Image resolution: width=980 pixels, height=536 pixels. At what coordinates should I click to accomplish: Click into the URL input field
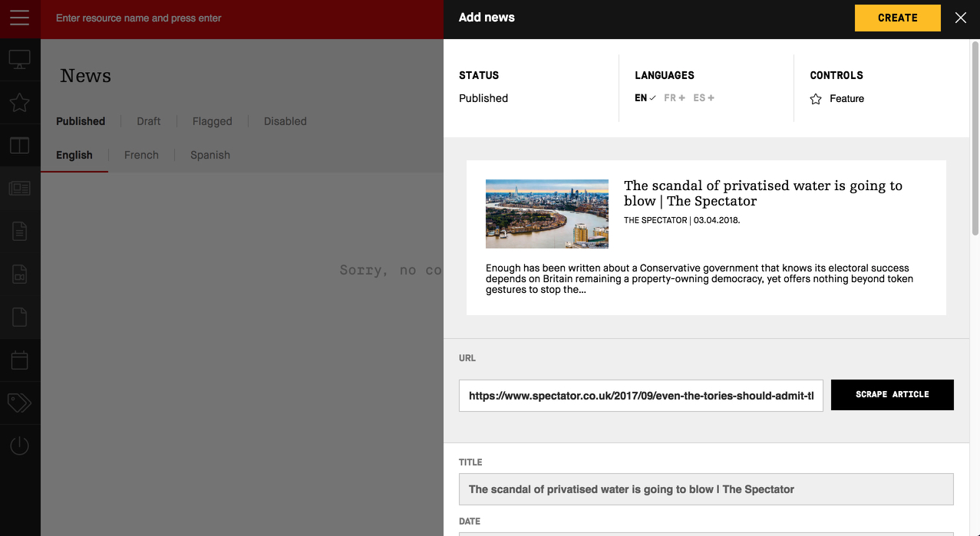[641, 396]
